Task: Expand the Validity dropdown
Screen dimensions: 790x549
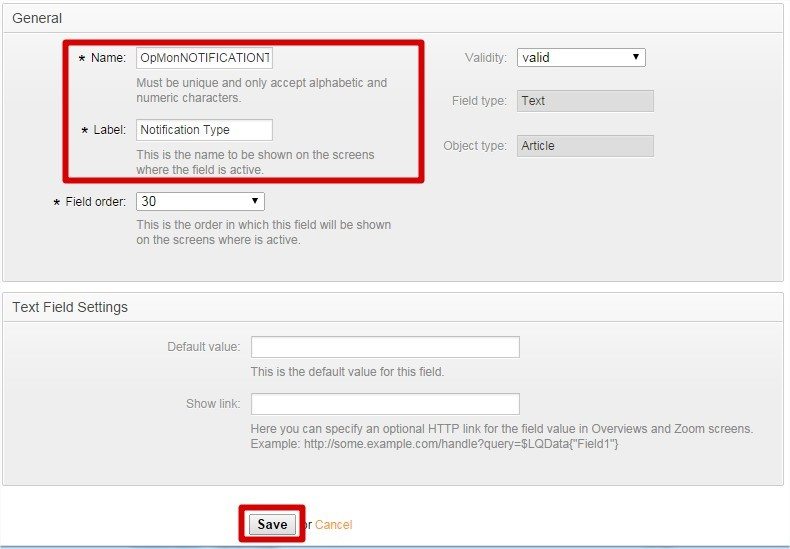Action: [581, 58]
